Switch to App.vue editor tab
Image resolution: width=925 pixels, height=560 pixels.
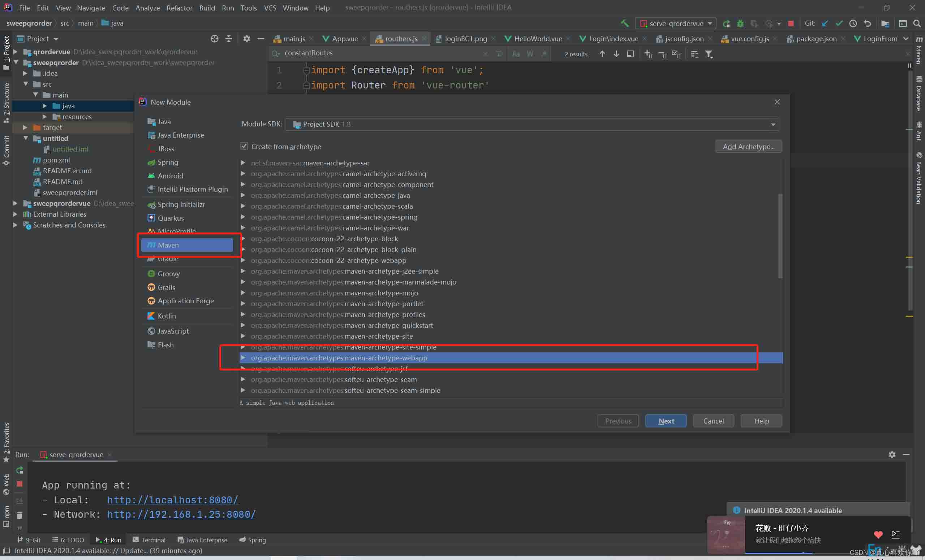(x=344, y=39)
